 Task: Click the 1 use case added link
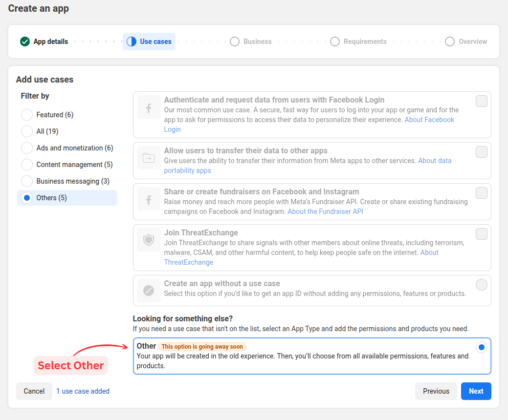83,391
